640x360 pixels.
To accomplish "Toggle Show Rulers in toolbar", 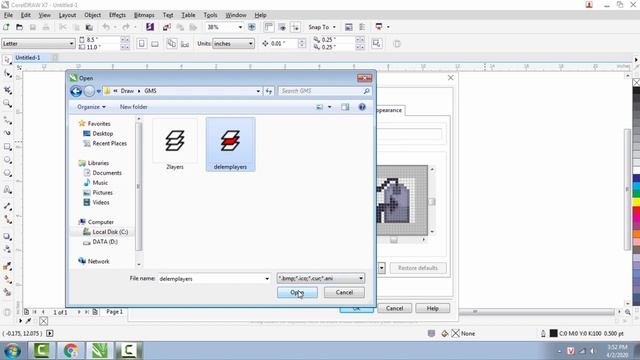I will 269,27.
